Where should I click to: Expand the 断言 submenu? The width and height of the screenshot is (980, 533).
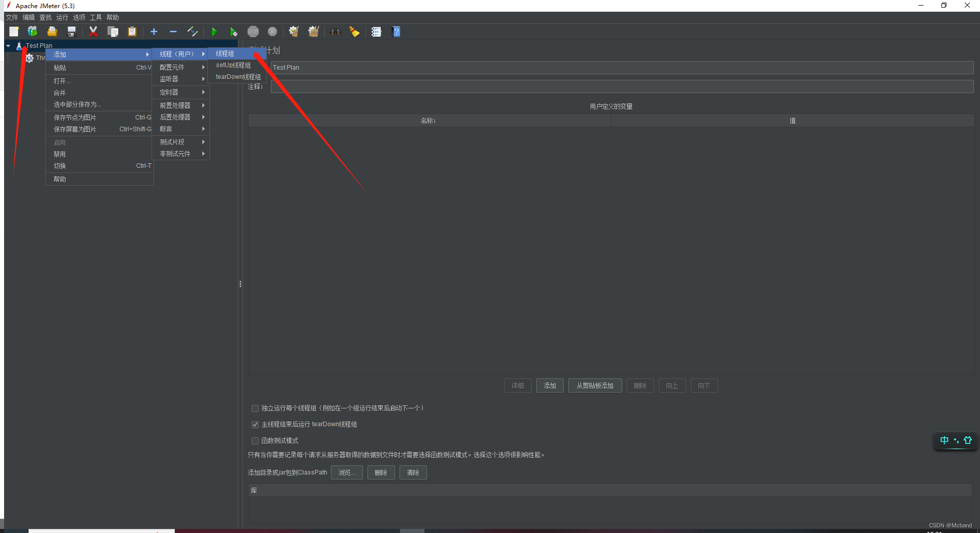click(181, 129)
